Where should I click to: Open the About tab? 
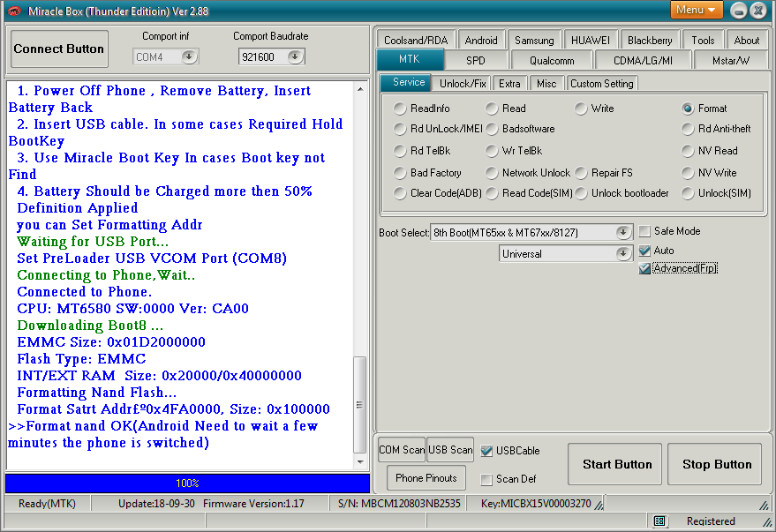[747, 40]
